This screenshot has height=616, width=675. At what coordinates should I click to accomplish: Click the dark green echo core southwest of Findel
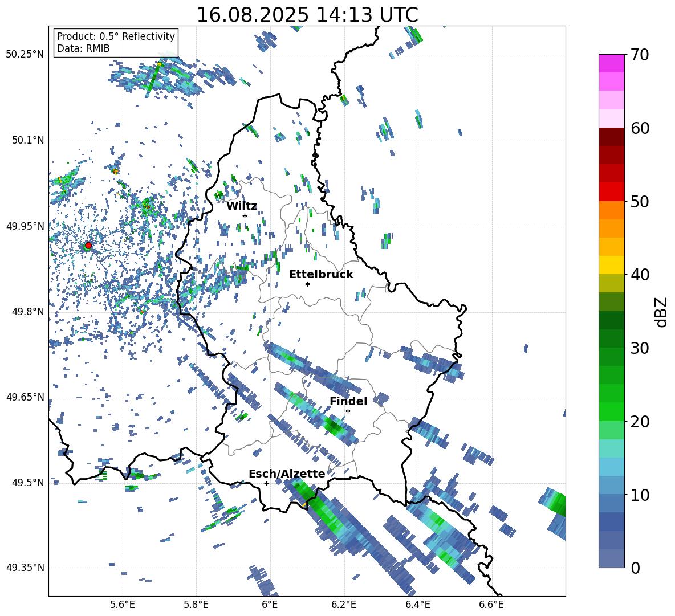pyautogui.click(x=333, y=426)
